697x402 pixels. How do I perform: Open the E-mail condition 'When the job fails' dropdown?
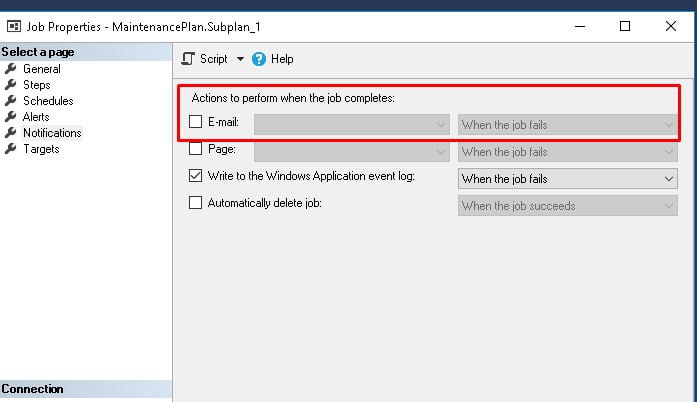tap(568, 125)
